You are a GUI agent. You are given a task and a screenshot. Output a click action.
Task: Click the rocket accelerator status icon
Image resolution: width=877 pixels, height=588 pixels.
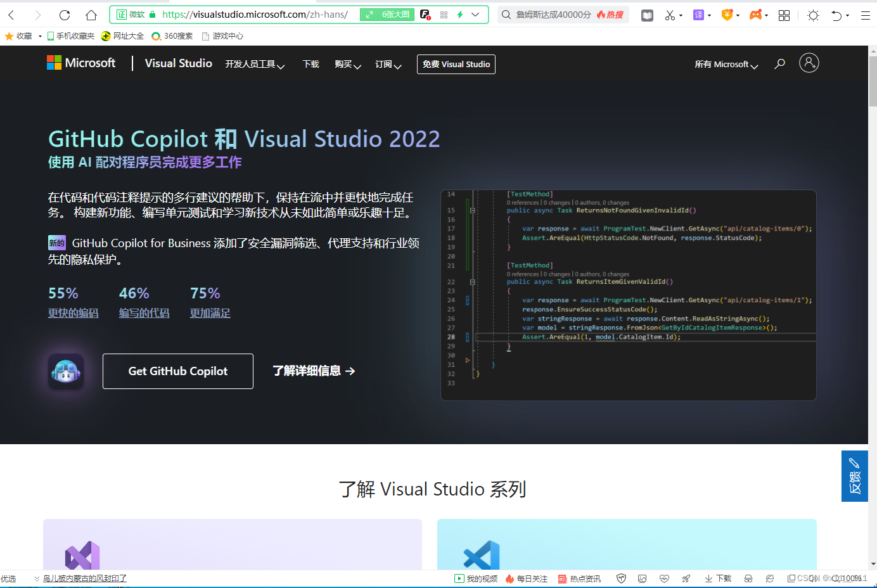686,578
